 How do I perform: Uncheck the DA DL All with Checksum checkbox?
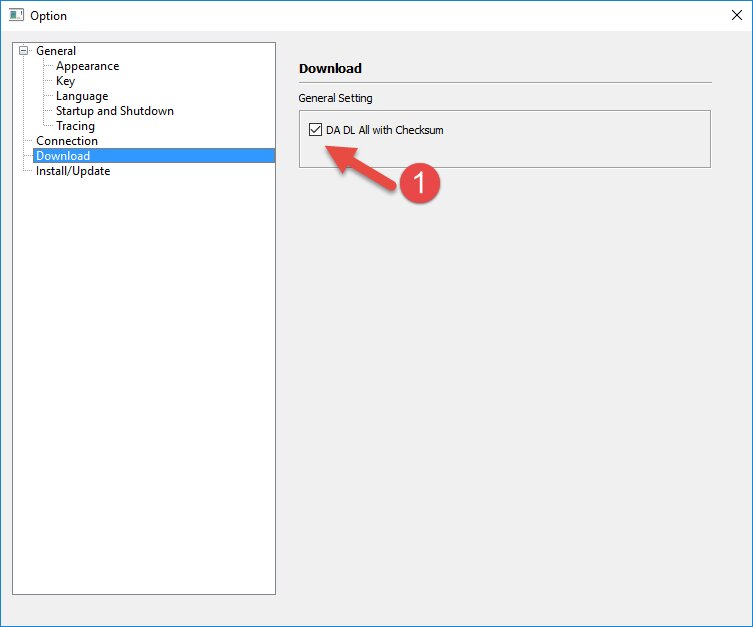point(316,130)
